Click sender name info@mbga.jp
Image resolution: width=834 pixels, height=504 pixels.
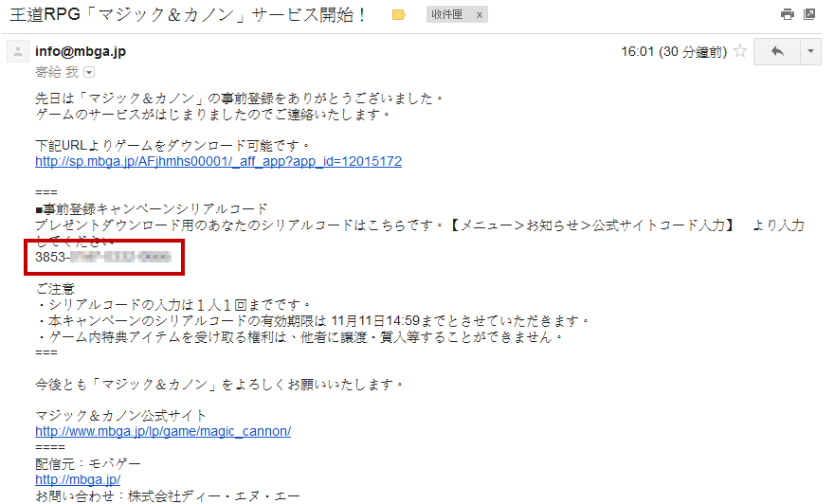(x=81, y=51)
